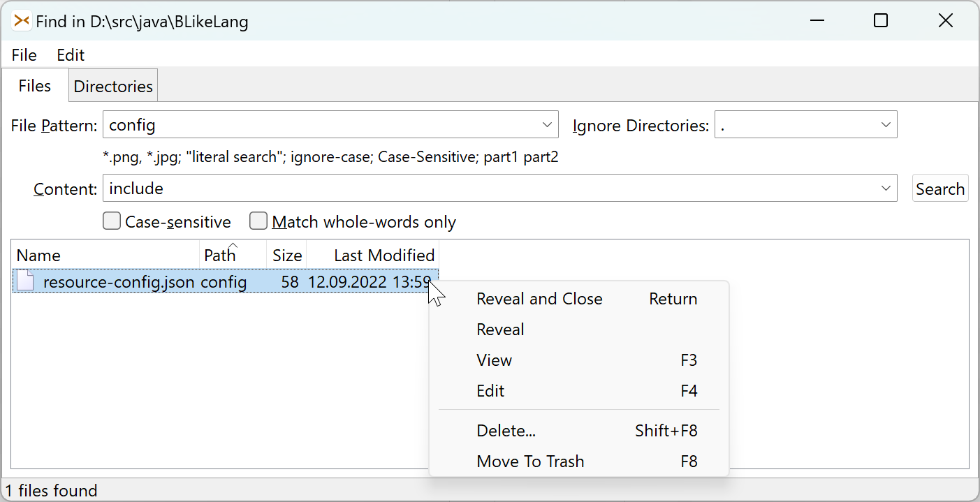
Task: Select Delete... from the context menu
Action: point(506,431)
